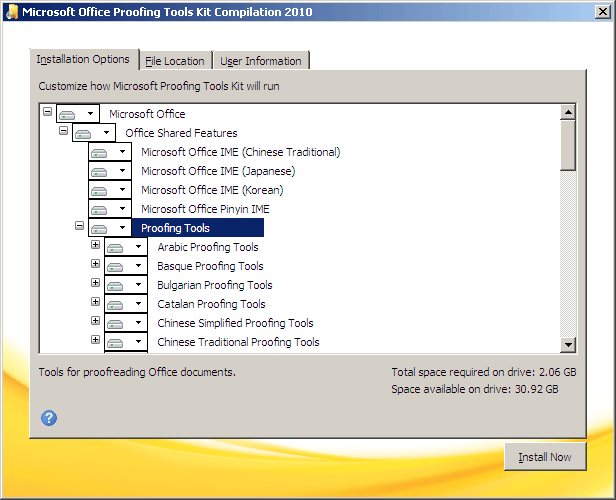Click 'Space available on drive: 30.92 GB'
Image resolution: width=616 pixels, height=500 pixels.
475,389
